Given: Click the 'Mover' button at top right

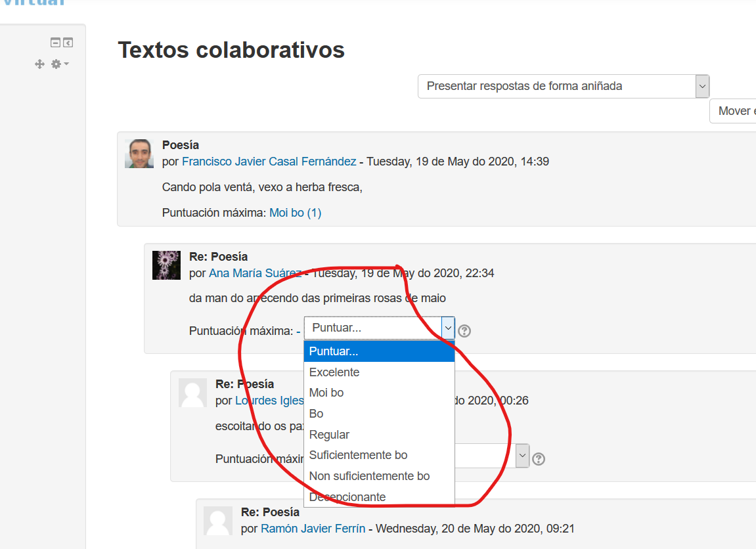Looking at the screenshot, I should point(734,111).
